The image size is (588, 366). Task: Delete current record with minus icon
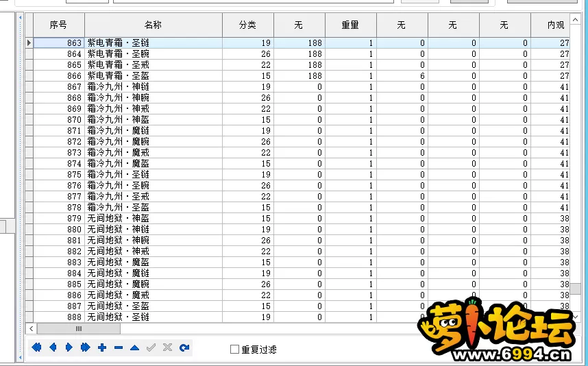[119, 347]
